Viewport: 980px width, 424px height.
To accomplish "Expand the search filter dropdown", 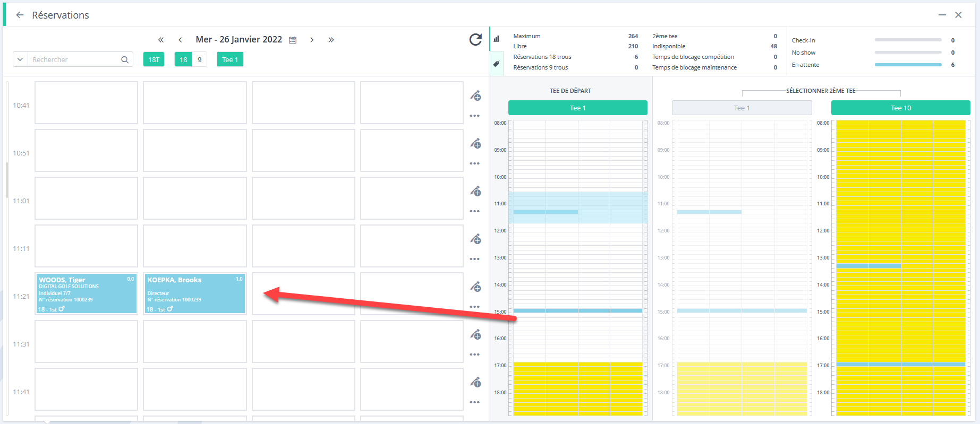I will point(20,59).
